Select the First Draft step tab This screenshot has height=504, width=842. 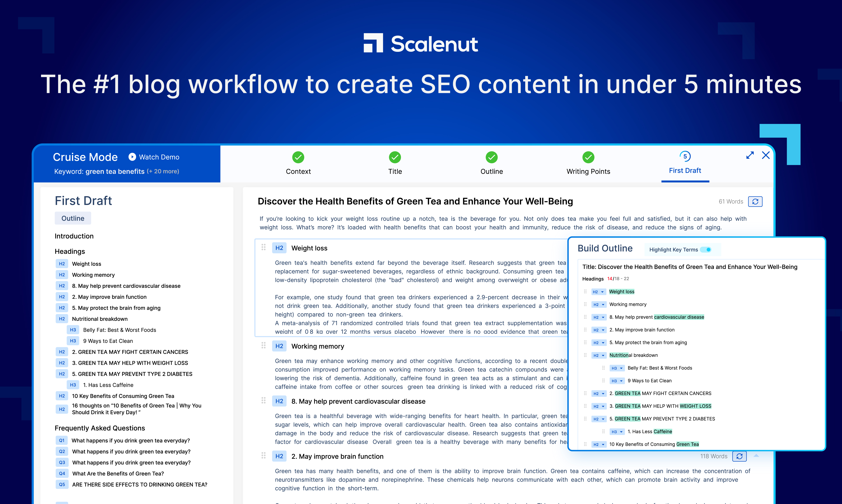point(685,171)
